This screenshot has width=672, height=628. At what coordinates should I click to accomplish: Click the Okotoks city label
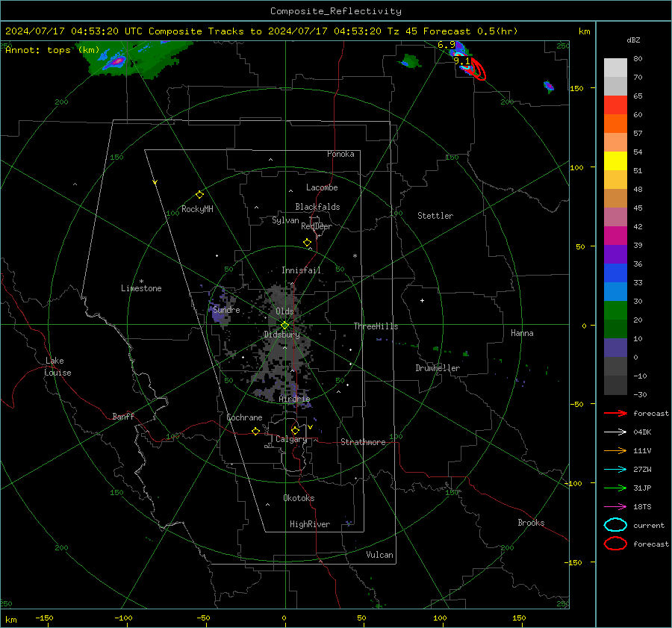coord(299,498)
